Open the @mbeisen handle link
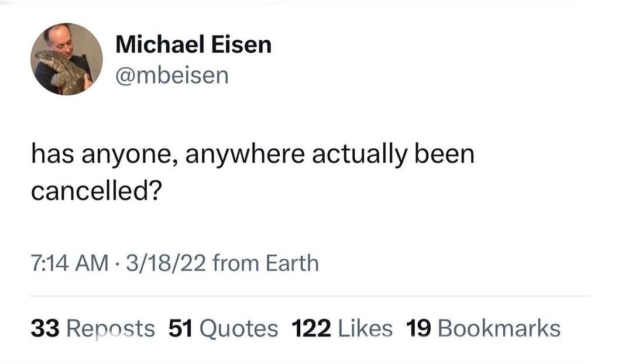 click(x=172, y=75)
